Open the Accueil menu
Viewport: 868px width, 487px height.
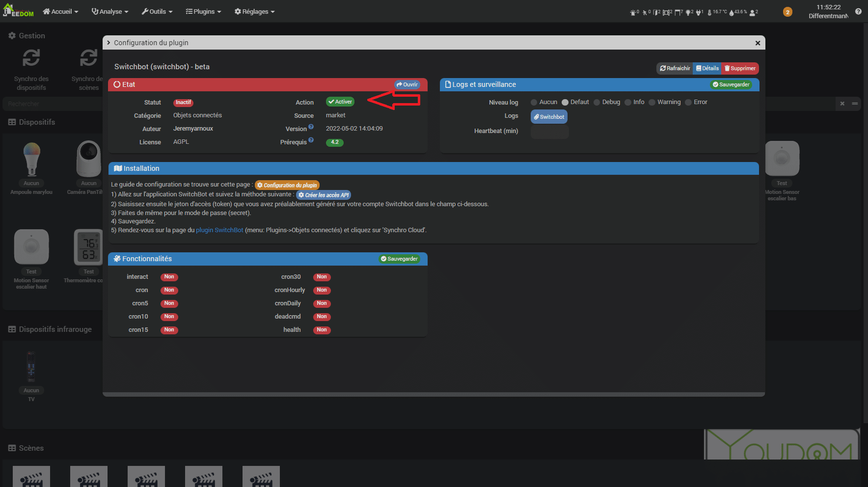tap(60, 11)
